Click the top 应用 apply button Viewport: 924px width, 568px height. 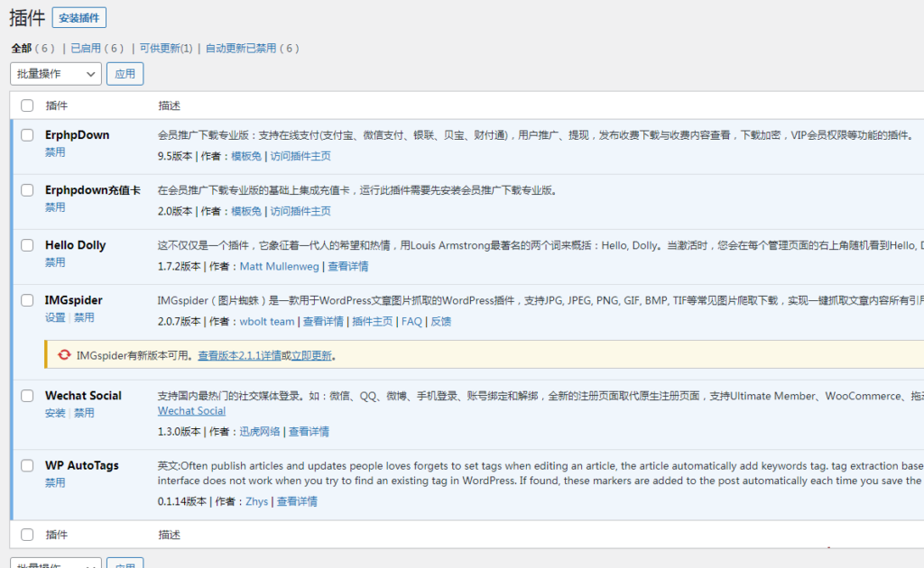click(125, 74)
